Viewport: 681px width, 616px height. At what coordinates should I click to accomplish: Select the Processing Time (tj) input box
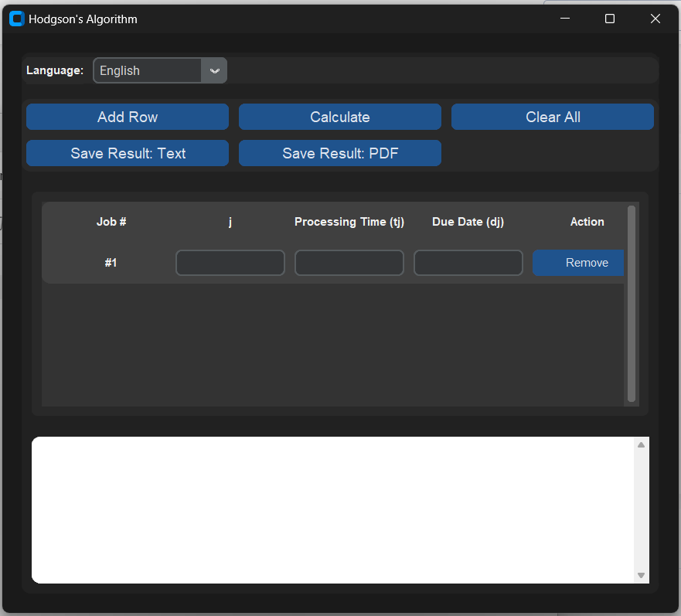coord(349,263)
